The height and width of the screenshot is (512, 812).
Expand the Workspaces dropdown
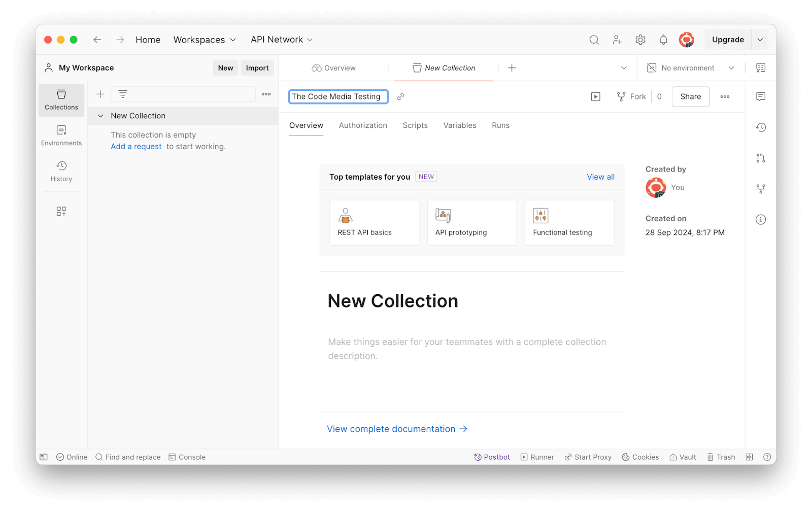[x=205, y=40]
